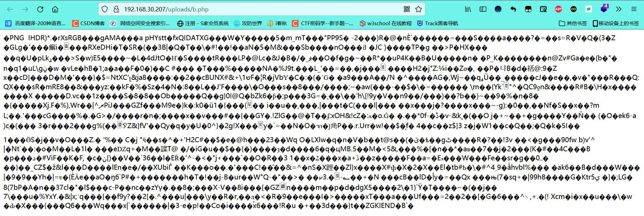Image resolution: width=644 pixels, height=216 pixels.
Task: Open the 百度翻译-200种语言 bookmark
Action: pyautogui.click(x=36, y=23)
